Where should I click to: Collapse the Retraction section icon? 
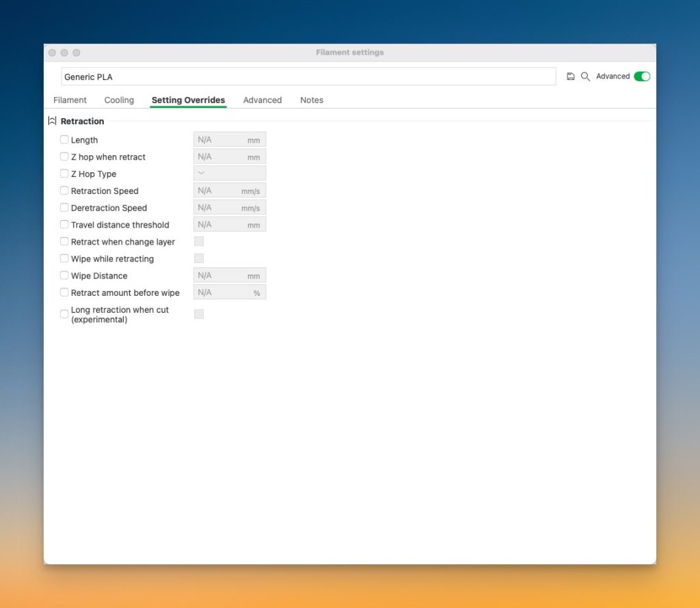point(52,121)
